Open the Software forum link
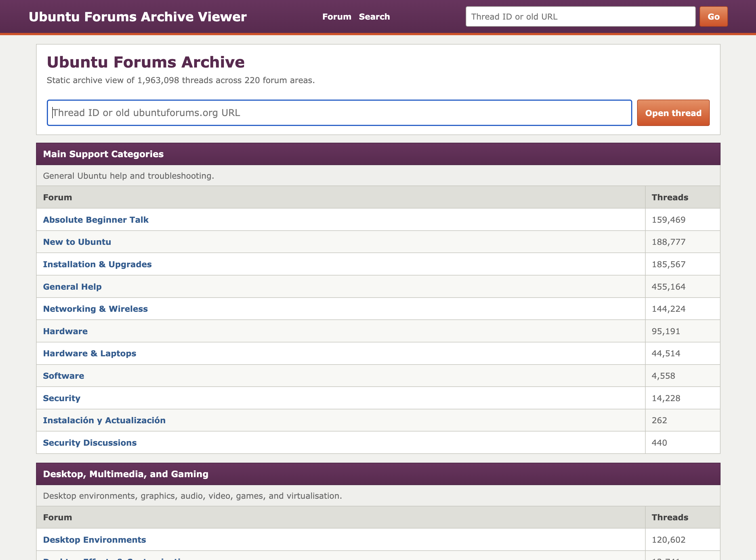The width and height of the screenshot is (756, 560). [x=63, y=376]
